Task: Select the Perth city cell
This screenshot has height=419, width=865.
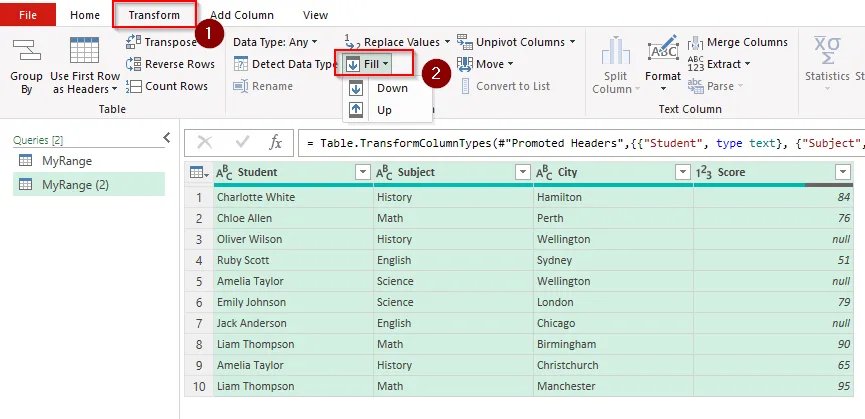Action: (613, 218)
